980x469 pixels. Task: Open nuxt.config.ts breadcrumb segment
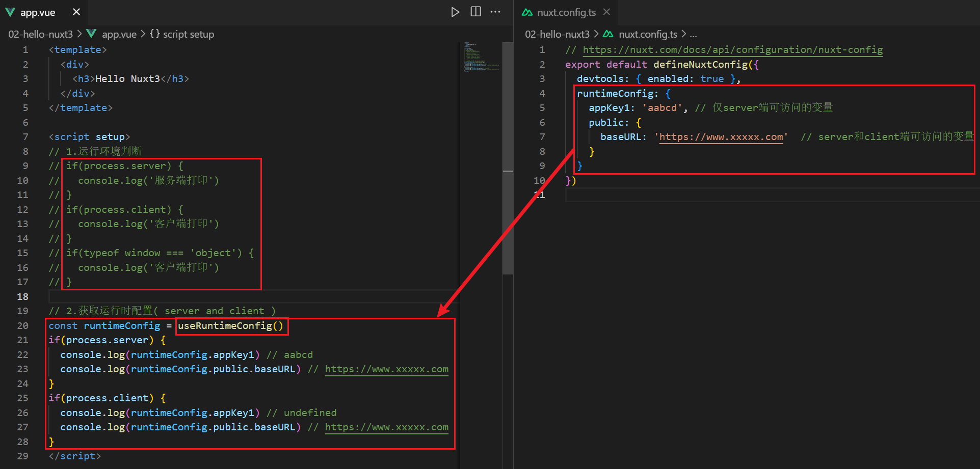point(648,34)
